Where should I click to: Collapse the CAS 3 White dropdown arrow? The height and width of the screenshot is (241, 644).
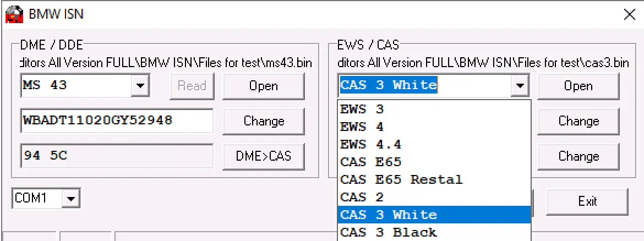click(519, 86)
